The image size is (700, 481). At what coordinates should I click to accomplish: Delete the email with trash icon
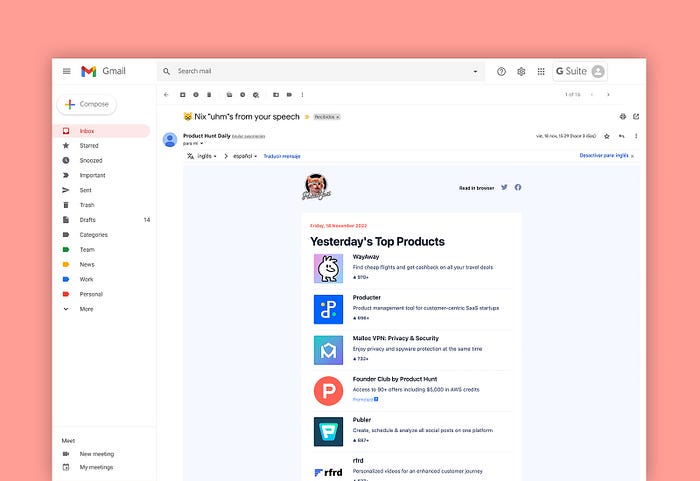[x=209, y=95]
